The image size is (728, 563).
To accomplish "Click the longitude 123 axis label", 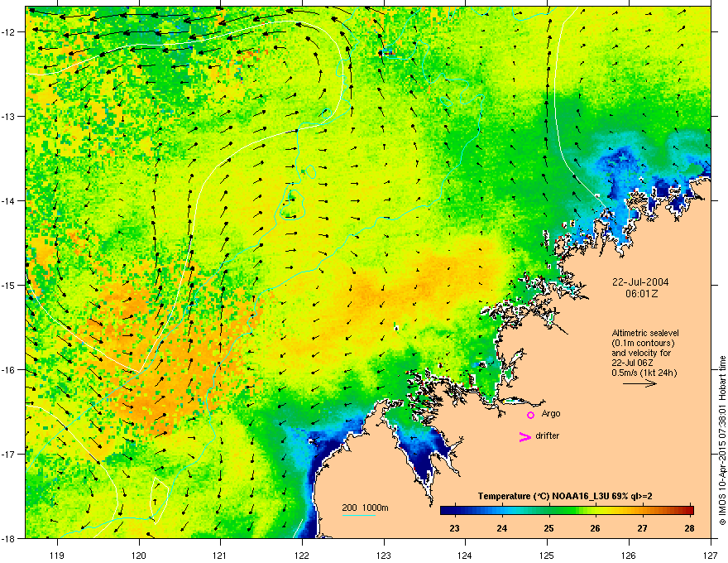I will pos(384,555).
